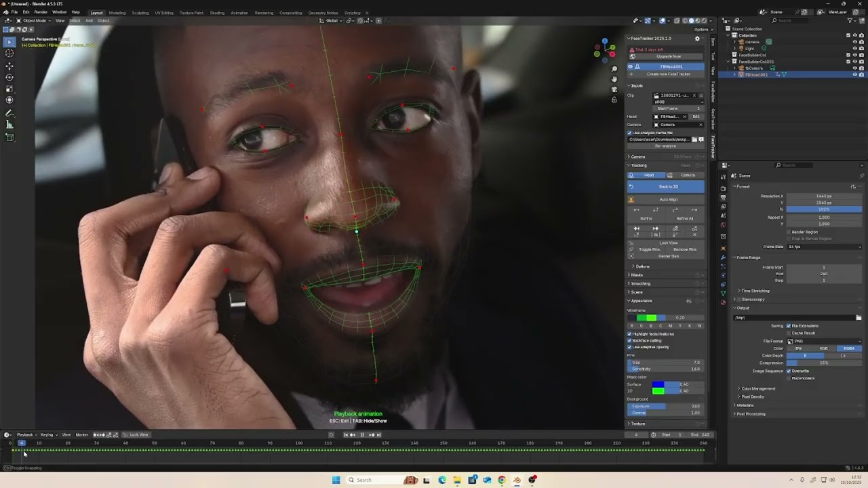
Task: Open the GeoTracker sidebar tab
Action: [713, 119]
